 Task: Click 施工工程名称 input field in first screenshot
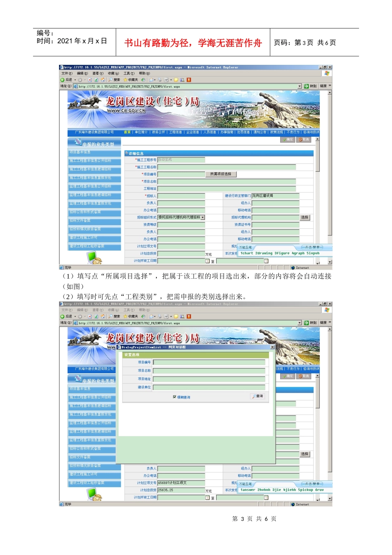(227, 167)
